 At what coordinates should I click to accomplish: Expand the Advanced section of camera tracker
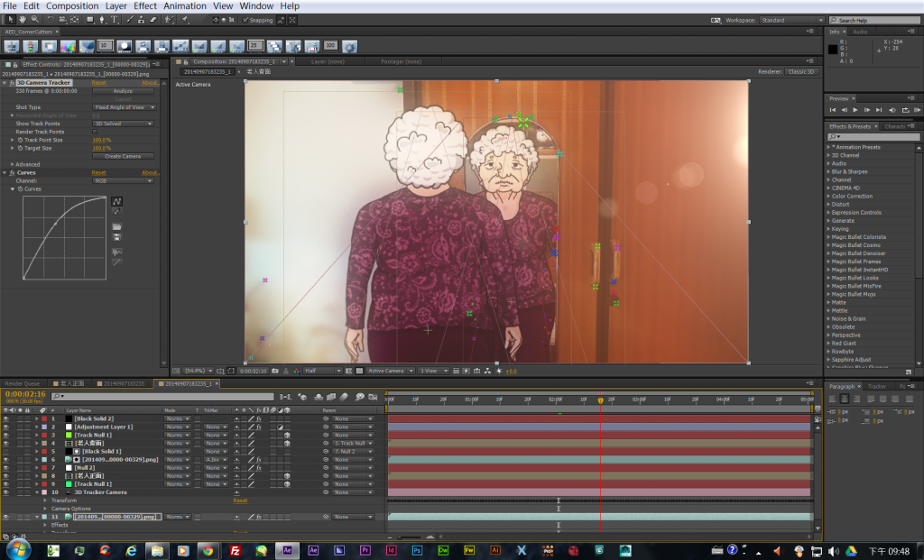pyautogui.click(x=13, y=164)
